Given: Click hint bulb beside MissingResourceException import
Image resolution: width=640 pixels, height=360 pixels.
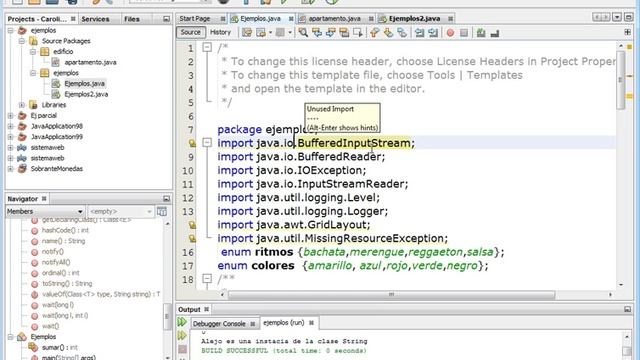Looking at the screenshot, I should click(192, 238).
